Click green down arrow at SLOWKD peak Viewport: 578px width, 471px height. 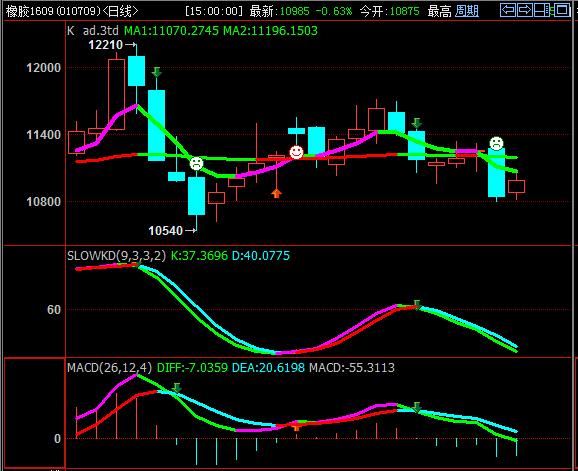pos(417,305)
